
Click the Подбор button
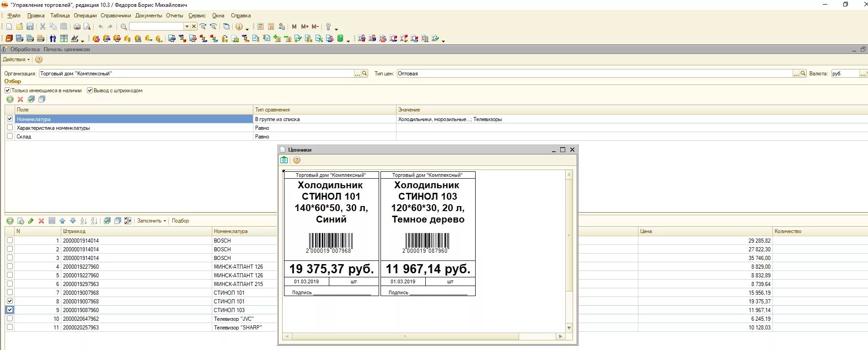pos(181,221)
